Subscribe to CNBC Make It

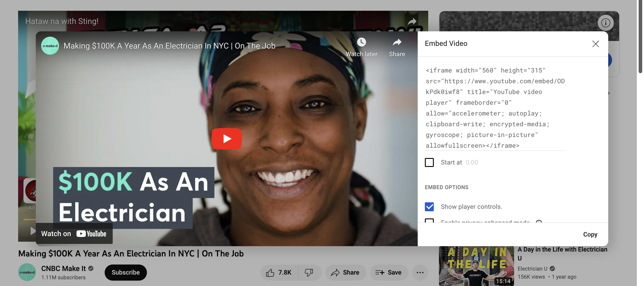[x=125, y=272]
